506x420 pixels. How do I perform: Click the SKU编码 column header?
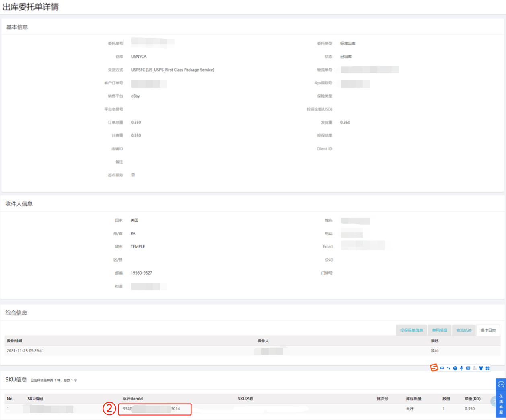click(35, 399)
